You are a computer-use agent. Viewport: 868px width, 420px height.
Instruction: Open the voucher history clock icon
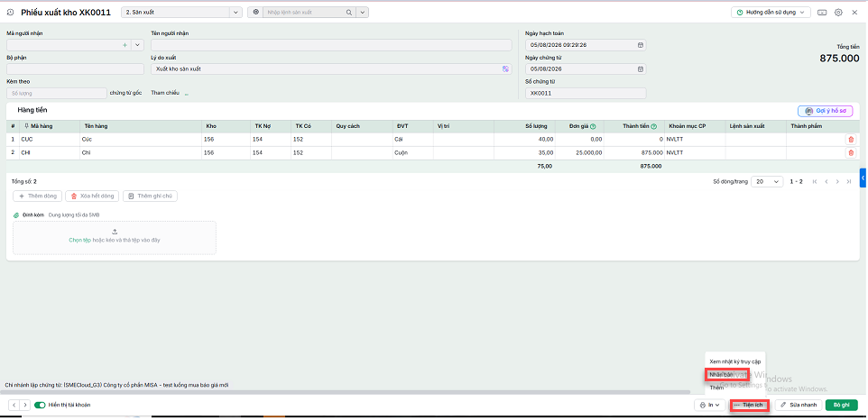9,12
